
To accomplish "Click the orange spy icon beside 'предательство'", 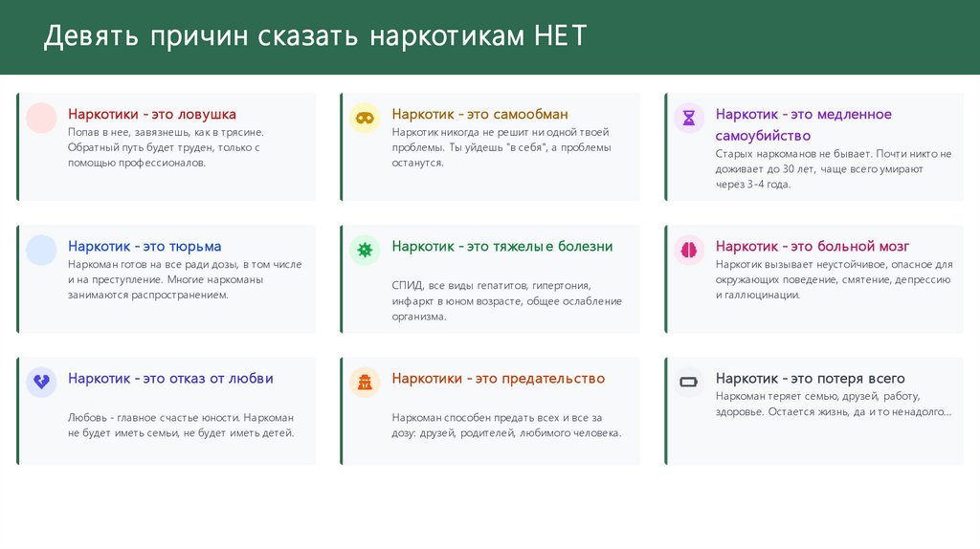I will (x=365, y=382).
